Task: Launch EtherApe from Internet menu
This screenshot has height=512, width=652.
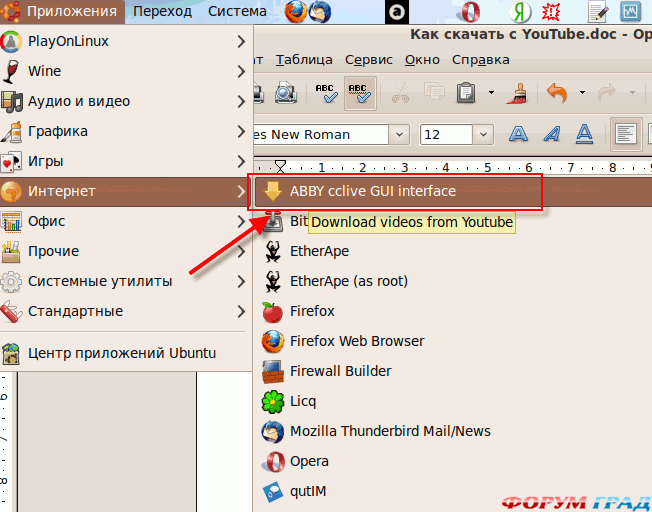Action: click(x=453, y=251)
